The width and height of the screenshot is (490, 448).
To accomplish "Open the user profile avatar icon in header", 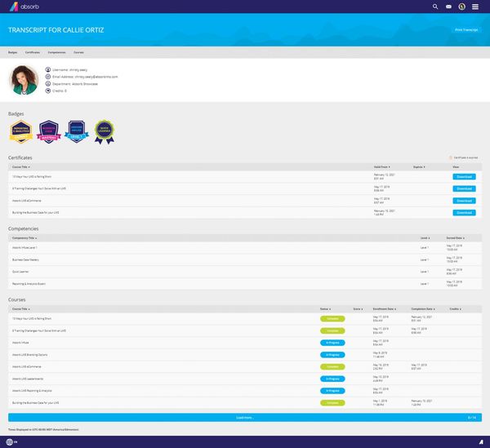I will tap(461, 7).
